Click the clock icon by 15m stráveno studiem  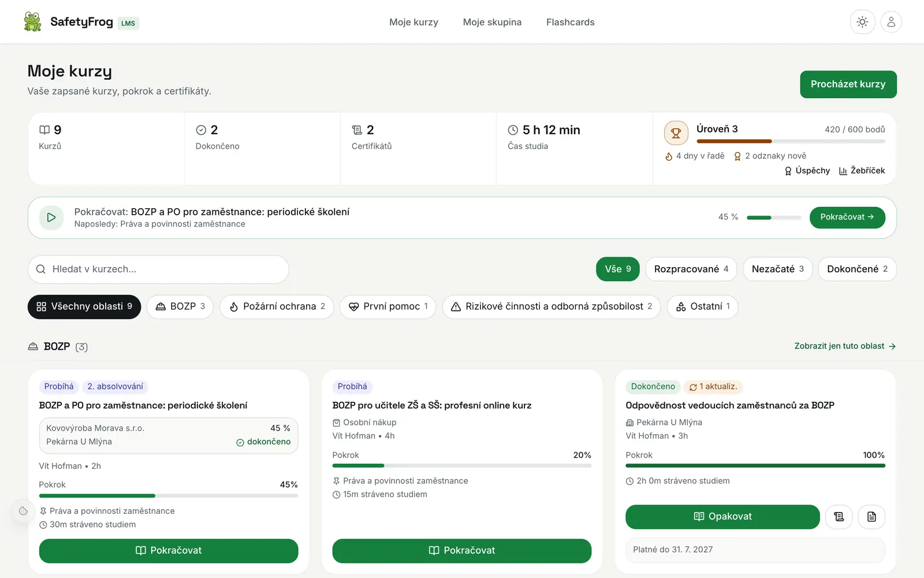coord(337,495)
